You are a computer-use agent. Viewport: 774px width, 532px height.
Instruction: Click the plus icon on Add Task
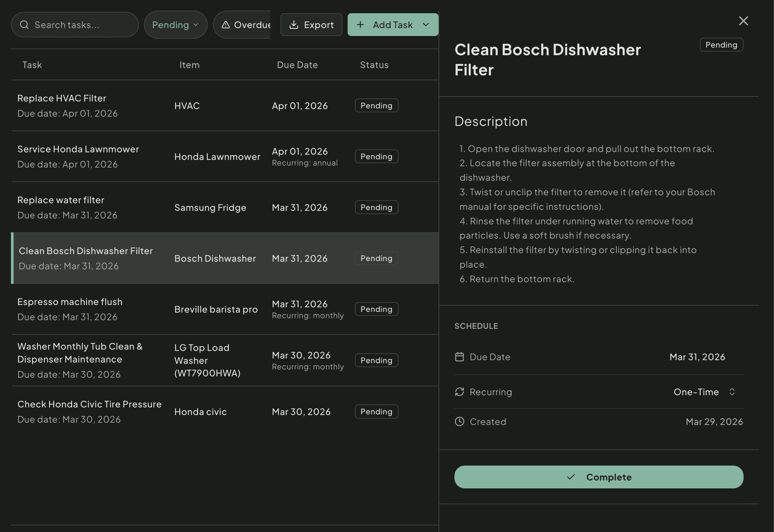pos(360,25)
